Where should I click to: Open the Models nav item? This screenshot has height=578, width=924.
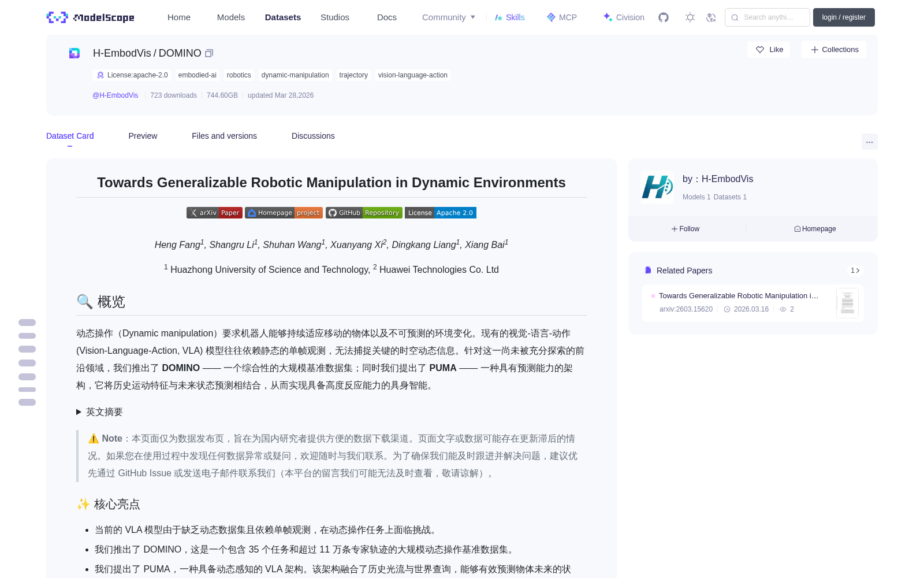[231, 17]
